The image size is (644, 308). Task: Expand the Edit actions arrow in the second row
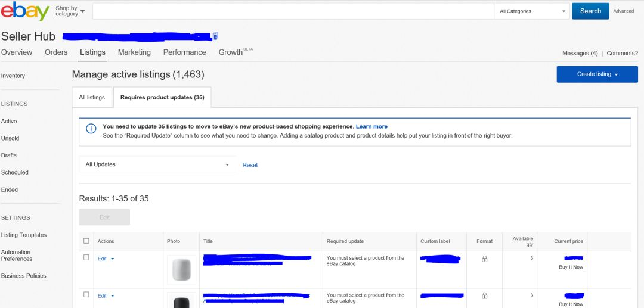pyautogui.click(x=113, y=296)
